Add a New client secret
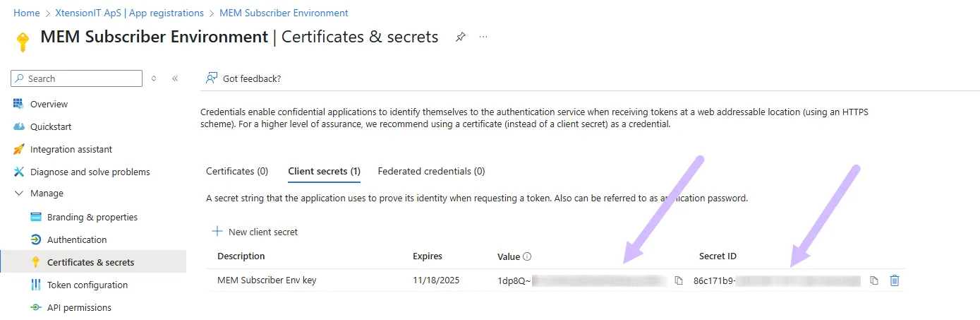 click(255, 232)
